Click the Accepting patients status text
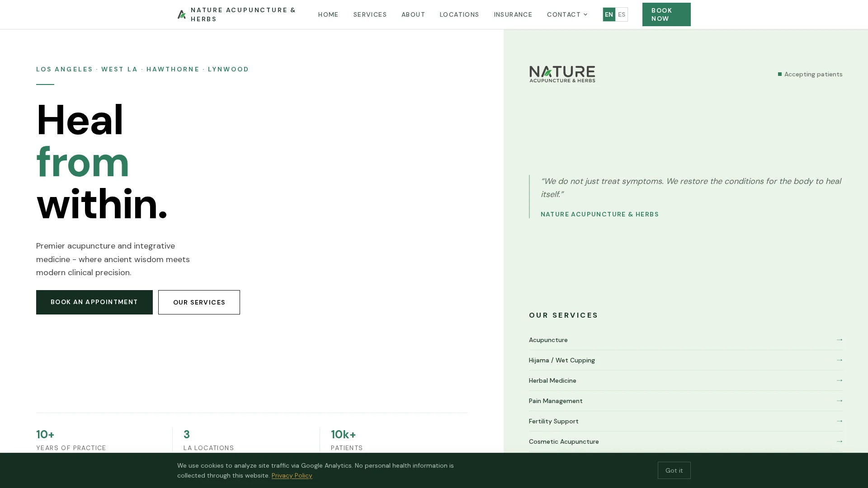 813,74
